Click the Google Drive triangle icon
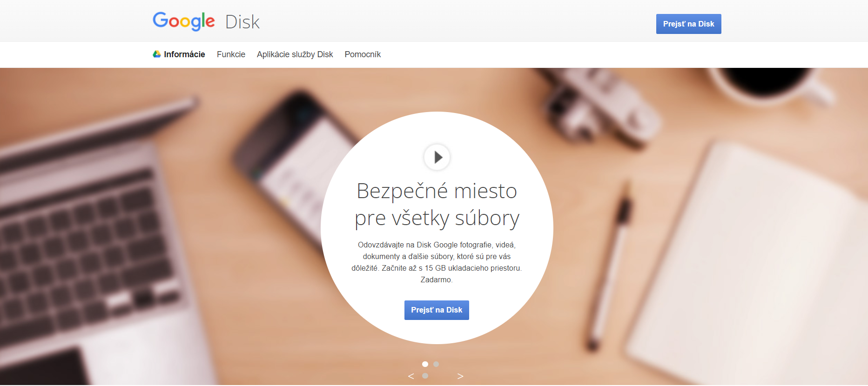The width and height of the screenshot is (868, 386). (157, 54)
